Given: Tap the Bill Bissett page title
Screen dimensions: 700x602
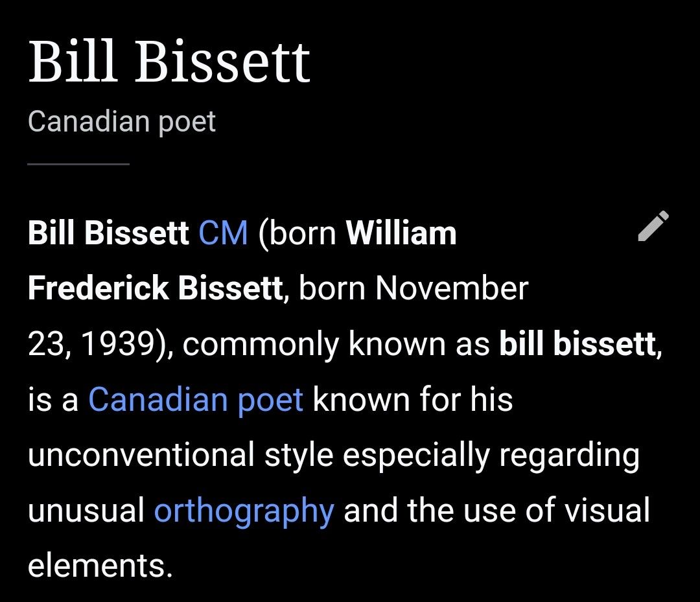Looking at the screenshot, I should coord(169,61).
